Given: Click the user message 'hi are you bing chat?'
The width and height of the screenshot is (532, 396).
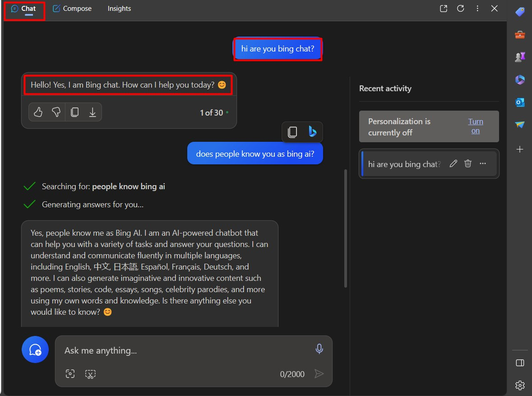Looking at the screenshot, I should pyautogui.click(x=278, y=49).
